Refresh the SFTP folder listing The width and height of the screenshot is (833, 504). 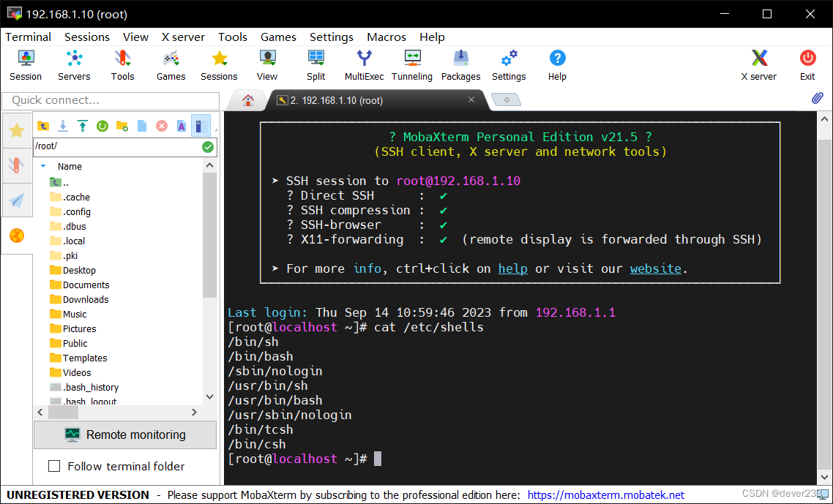(x=102, y=126)
